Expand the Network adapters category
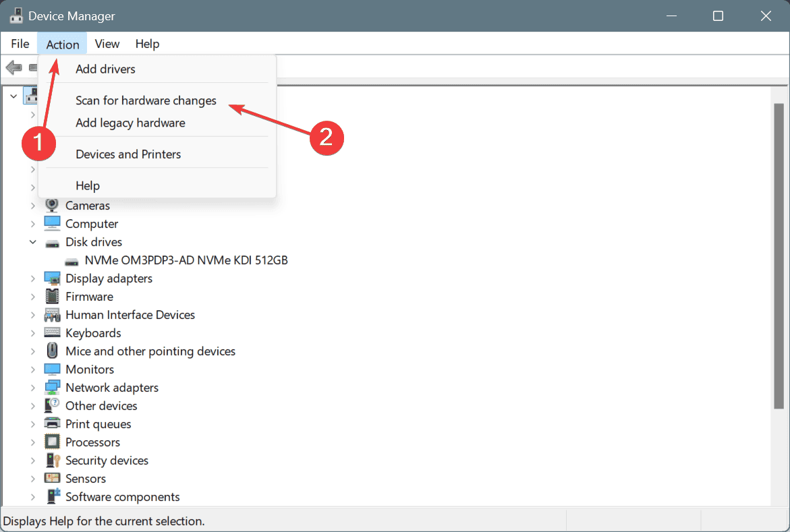Screen dimensions: 790x532 pos(33,388)
